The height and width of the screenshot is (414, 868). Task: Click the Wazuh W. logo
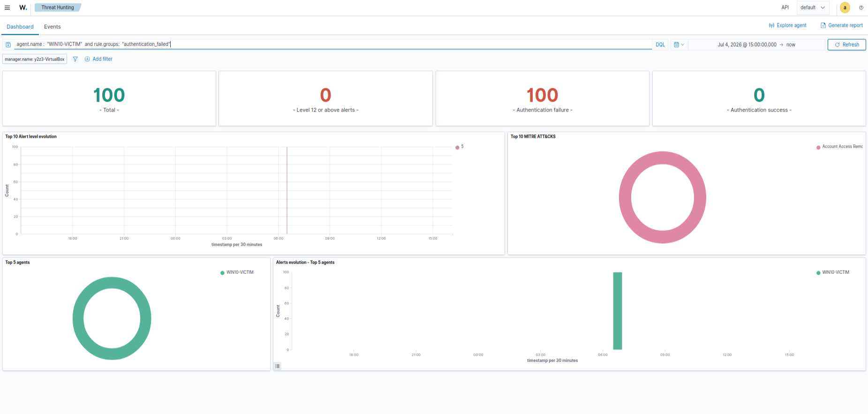pos(23,8)
